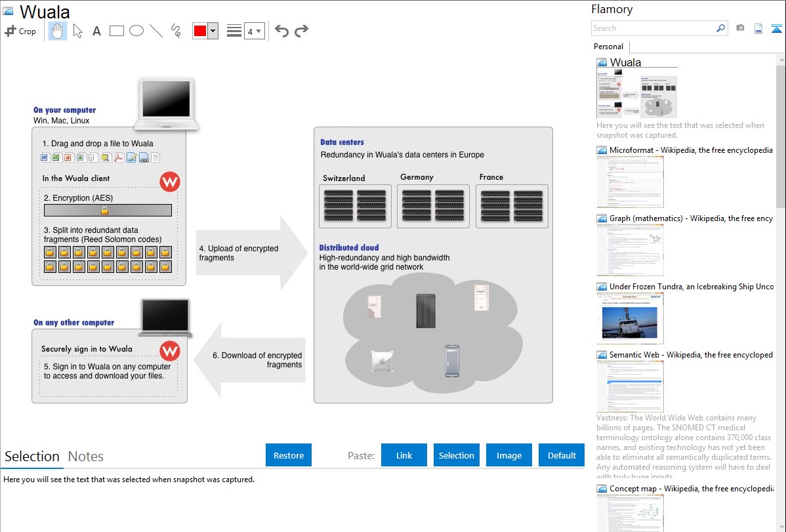Click the Paste Selection button
Screen dimensions: 786x532
(x=457, y=455)
